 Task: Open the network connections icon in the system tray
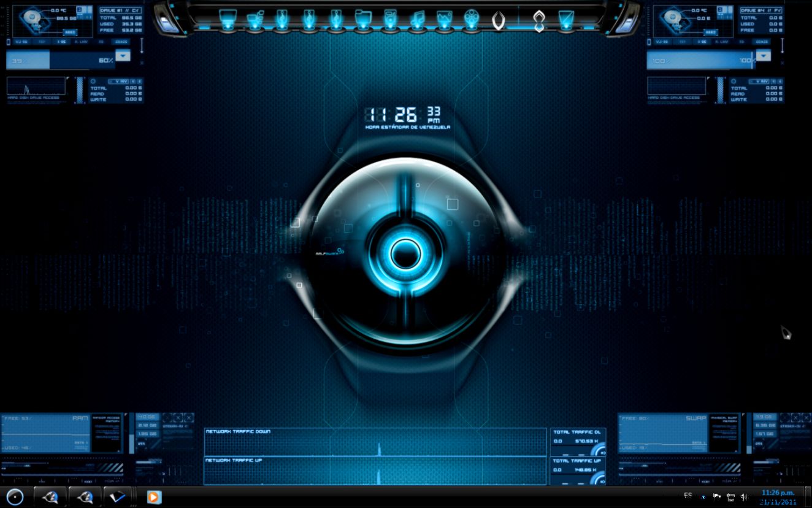[x=731, y=497]
